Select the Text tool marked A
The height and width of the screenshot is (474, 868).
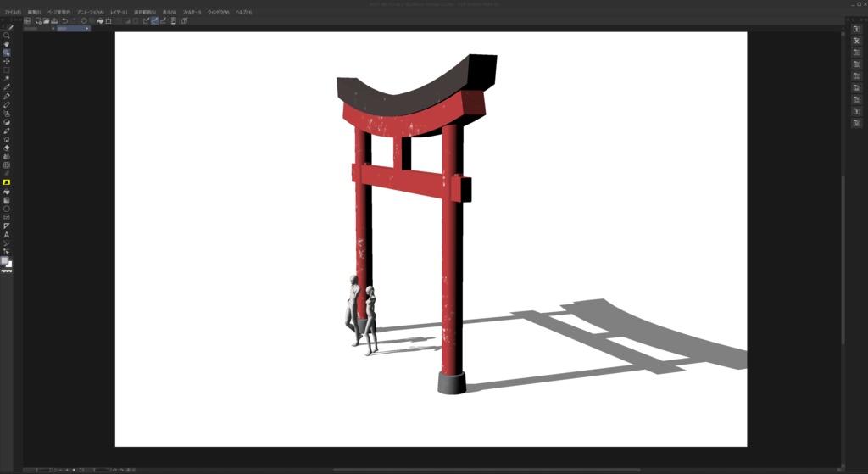7,235
